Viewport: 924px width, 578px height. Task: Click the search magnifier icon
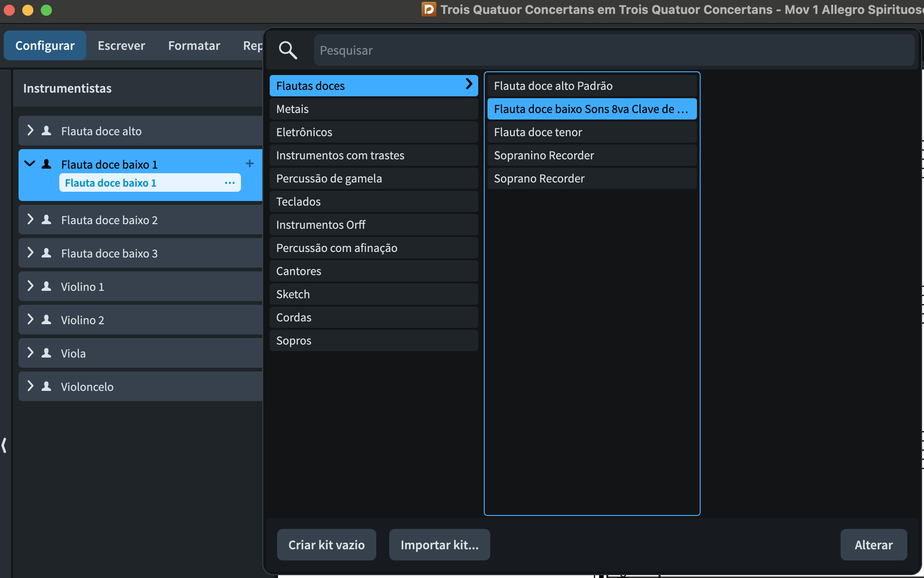(x=288, y=50)
